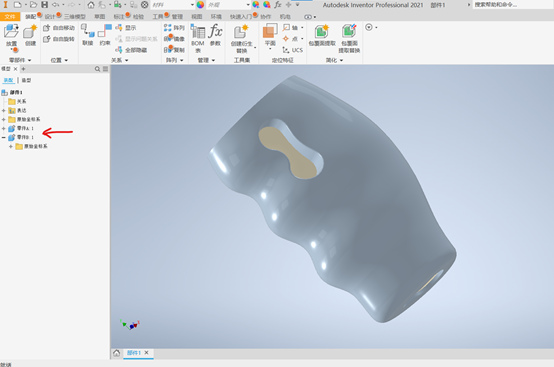
Task: Toggle Show (显示) relationships
Action: pyautogui.click(x=126, y=28)
